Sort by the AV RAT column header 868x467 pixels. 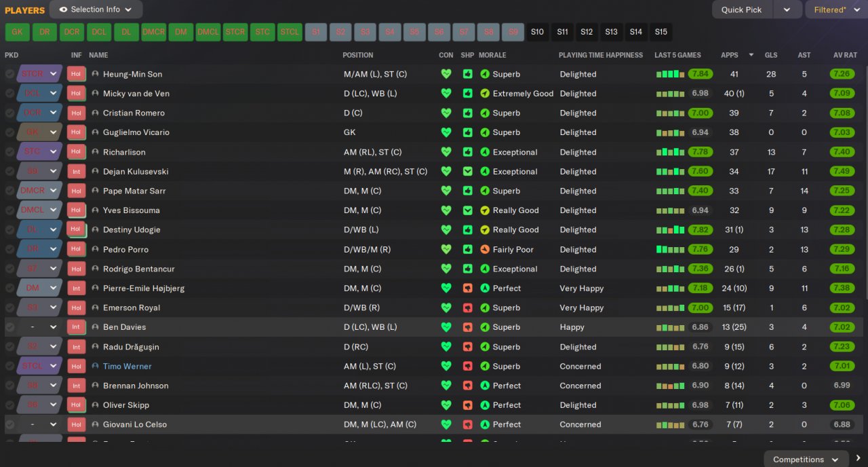pos(845,55)
